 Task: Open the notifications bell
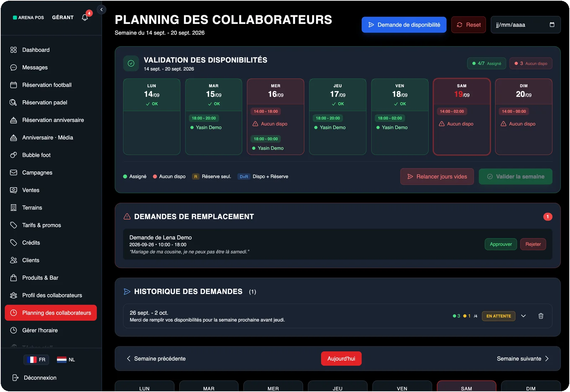coord(85,17)
